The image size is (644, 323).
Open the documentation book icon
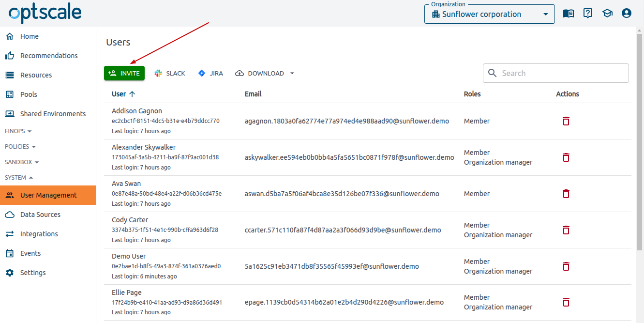point(569,14)
